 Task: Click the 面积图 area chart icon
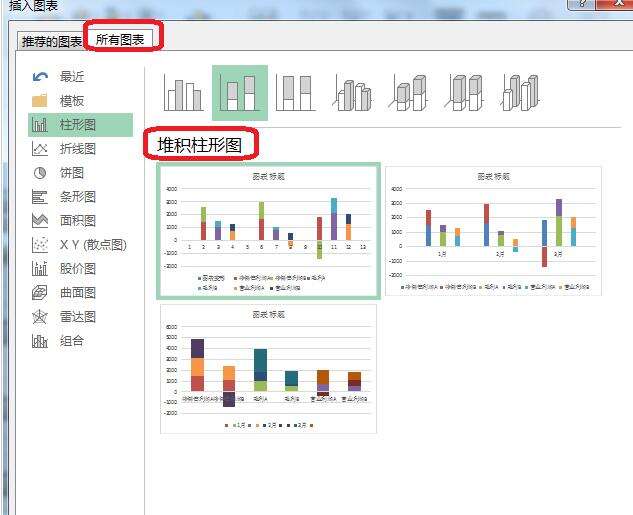click(x=40, y=221)
